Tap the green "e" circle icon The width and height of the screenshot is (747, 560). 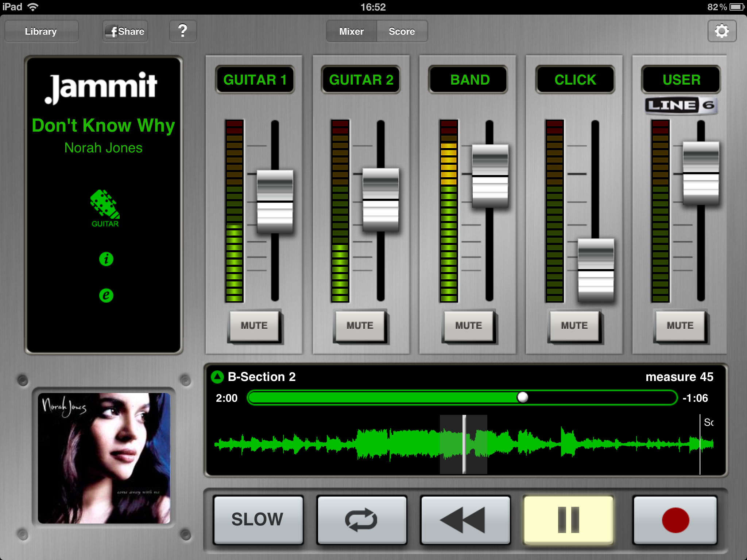[x=106, y=295]
